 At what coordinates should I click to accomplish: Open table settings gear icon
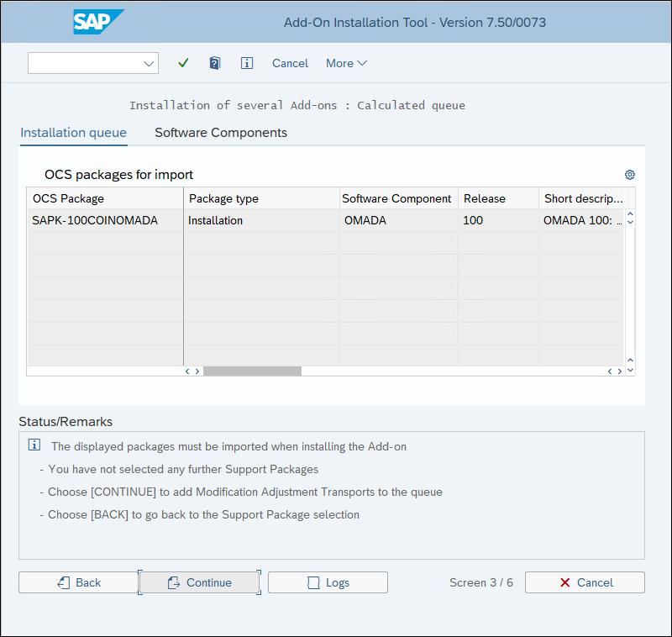point(629,175)
